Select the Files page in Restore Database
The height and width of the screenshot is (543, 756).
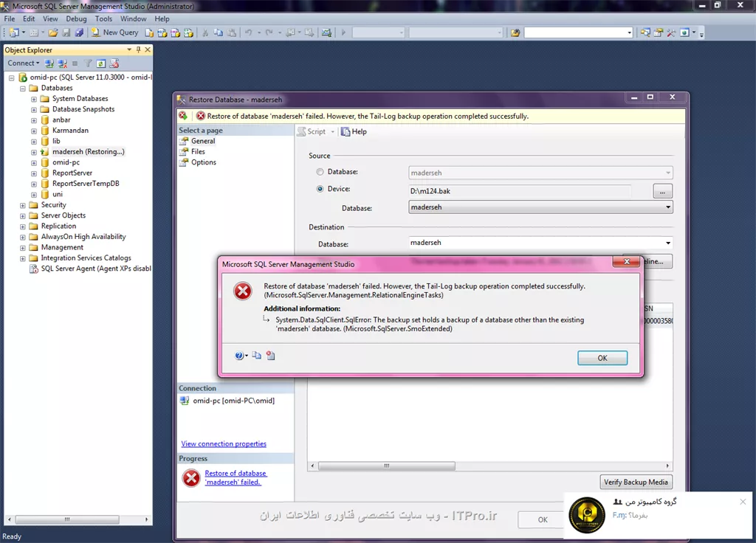click(198, 151)
